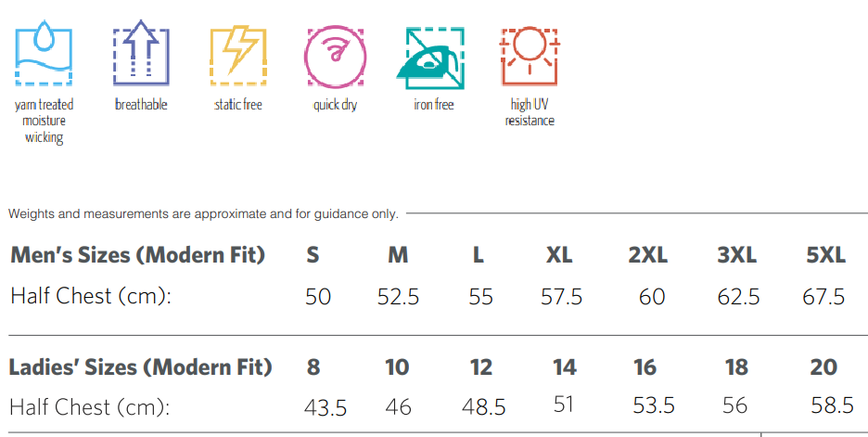Screen dimensions: 868x437
Task: Select the 58.5 value under size 20
Action: (x=832, y=405)
